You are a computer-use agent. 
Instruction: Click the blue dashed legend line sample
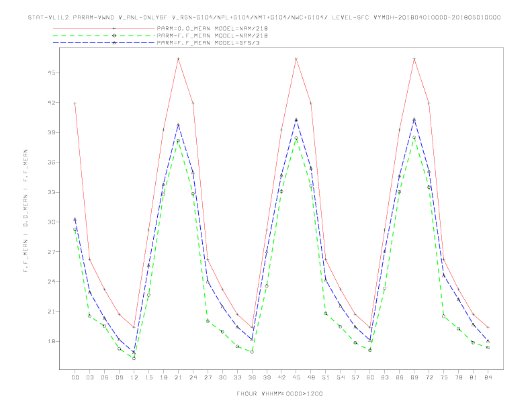click(104, 43)
